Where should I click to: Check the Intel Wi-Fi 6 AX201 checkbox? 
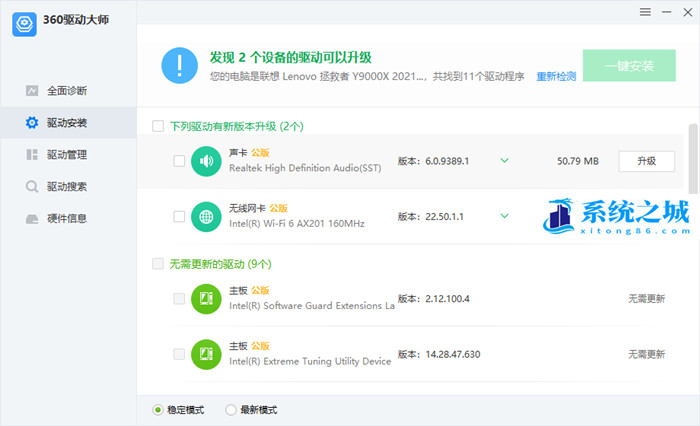[x=179, y=216]
